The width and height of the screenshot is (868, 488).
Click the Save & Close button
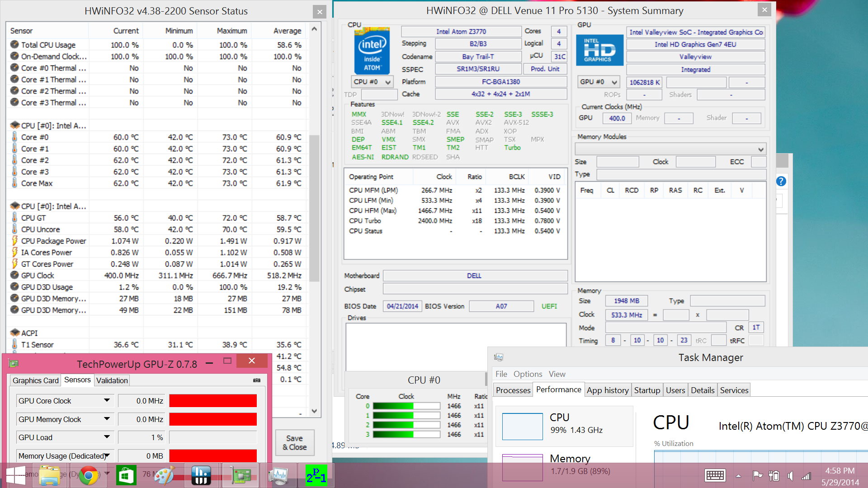click(x=294, y=443)
